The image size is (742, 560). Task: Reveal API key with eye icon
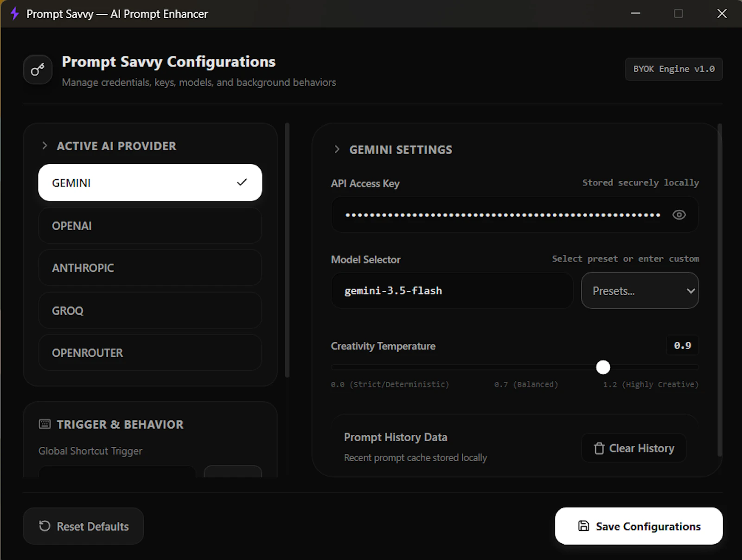[x=679, y=214]
